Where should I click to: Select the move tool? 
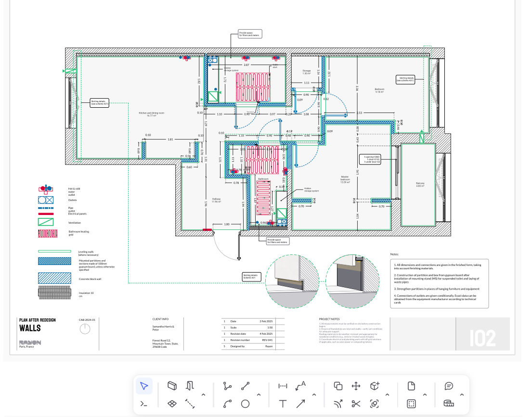point(356,386)
